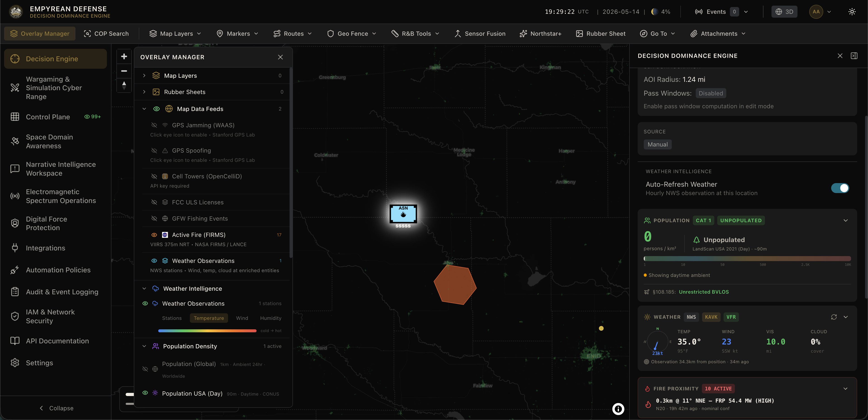
Task: Hide Population USA (Day) layer
Action: click(x=145, y=393)
